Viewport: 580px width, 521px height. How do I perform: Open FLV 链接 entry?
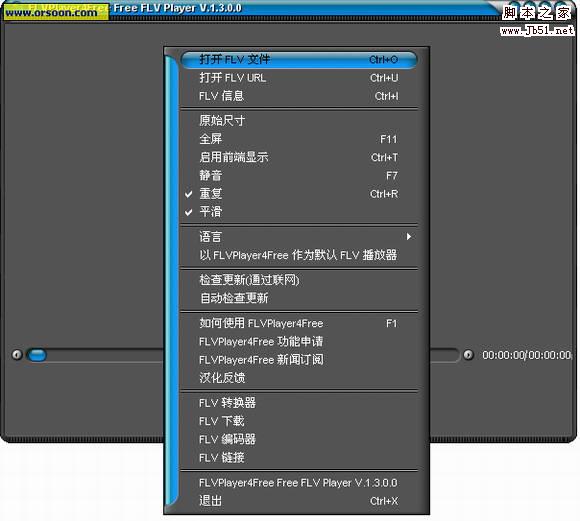[x=299, y=458]
